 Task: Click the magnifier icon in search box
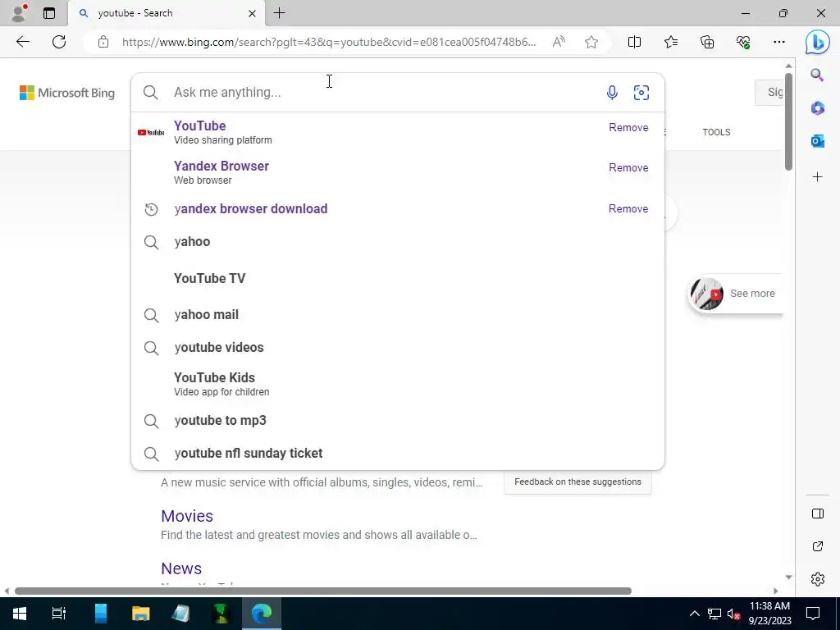151,93
